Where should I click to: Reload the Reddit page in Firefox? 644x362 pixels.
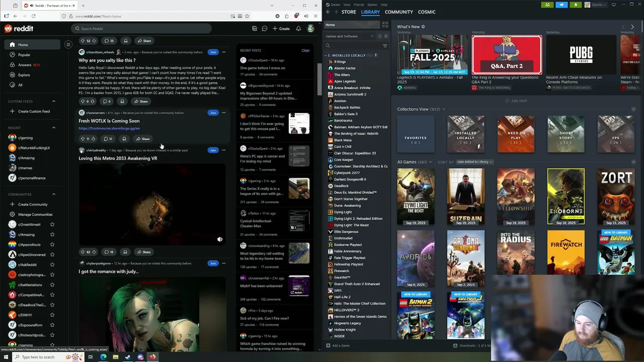pyautogui.click(x=33, y=16)
